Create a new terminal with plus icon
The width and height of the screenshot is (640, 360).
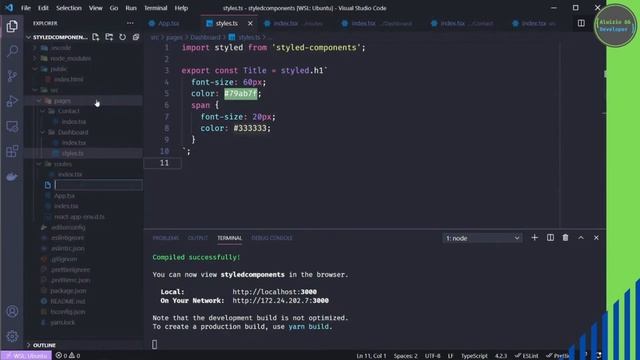point(534,238)
